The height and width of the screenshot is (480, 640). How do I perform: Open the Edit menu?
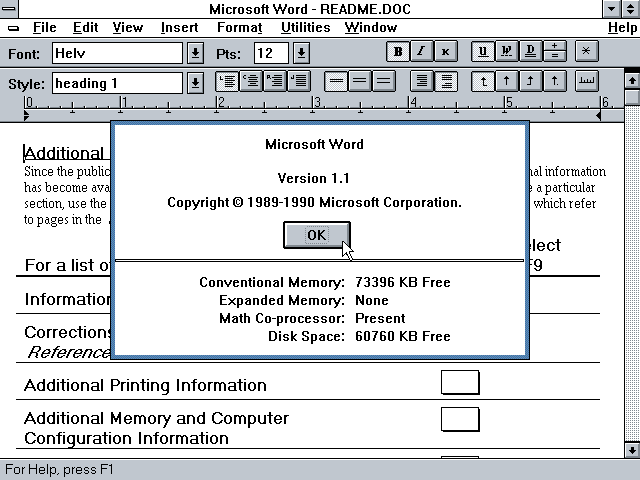[85, 28]
